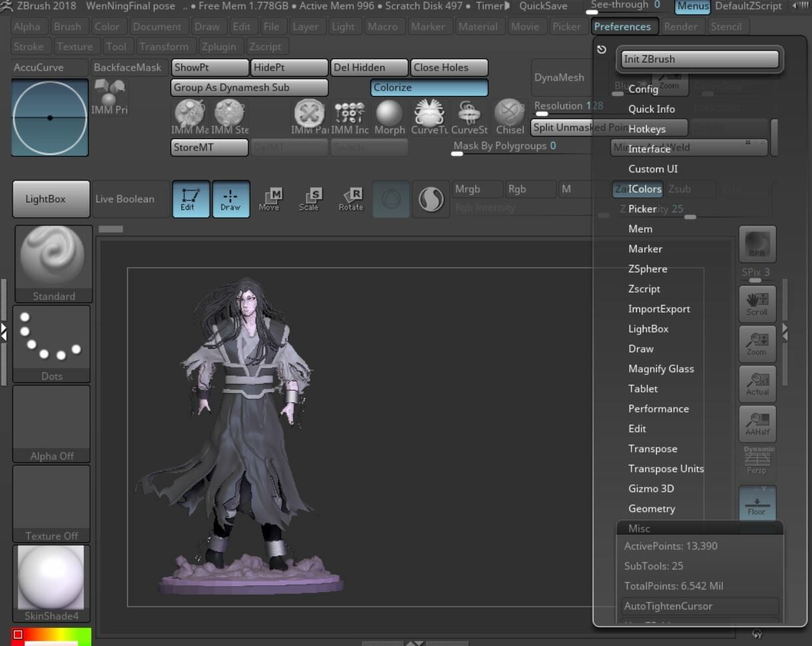Click the BPR render icon
Viewport: 812px width, 646px height.
click(x=757, y=244)
